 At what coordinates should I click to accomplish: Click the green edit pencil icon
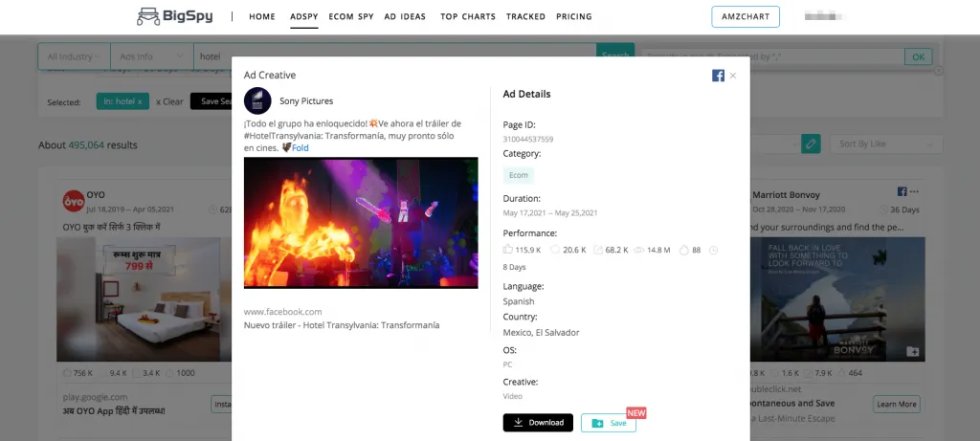click(811, 143)
